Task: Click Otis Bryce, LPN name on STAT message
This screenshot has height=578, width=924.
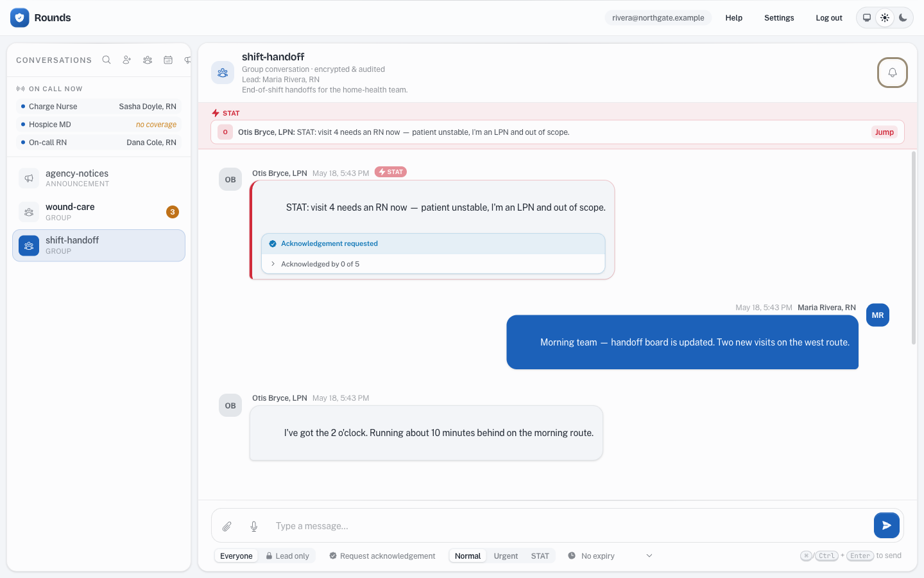Action: click(x=280, y=173)
